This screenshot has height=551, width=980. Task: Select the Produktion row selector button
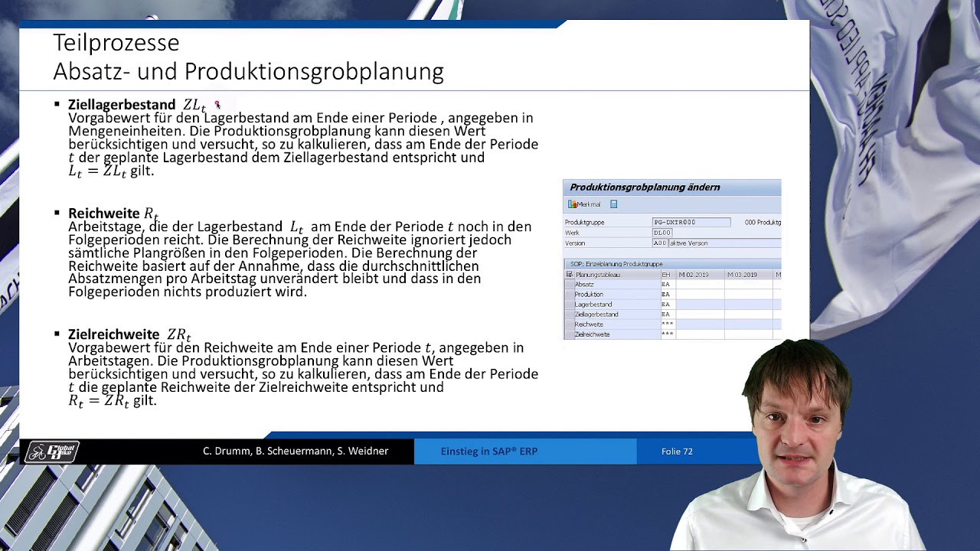point(569,295)
